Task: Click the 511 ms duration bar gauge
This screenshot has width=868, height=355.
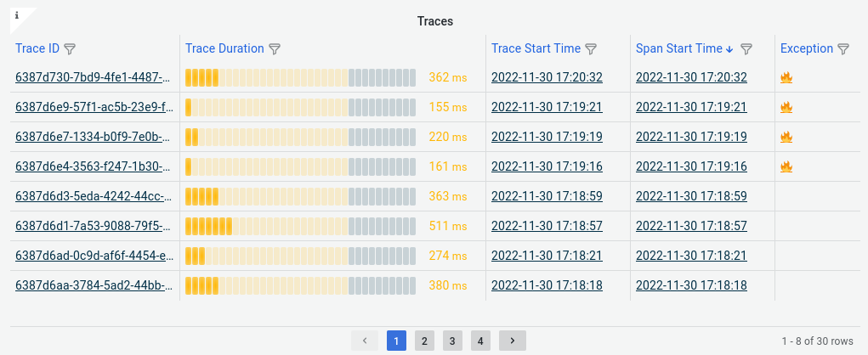Action: [301, 226]
